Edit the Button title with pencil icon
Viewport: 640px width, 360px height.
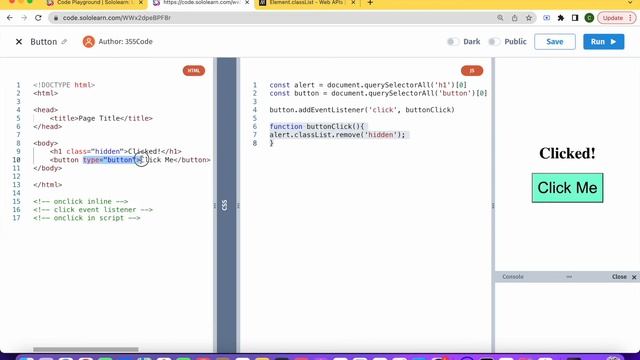coord(64,42)
